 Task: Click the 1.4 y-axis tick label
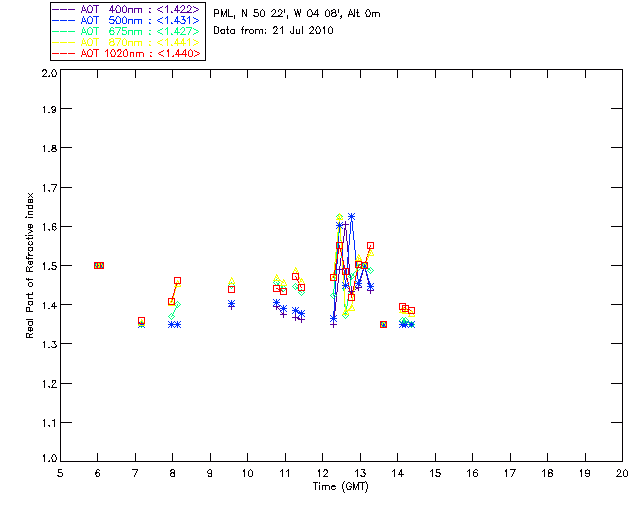pyautogui.click(x=49, y=305)
